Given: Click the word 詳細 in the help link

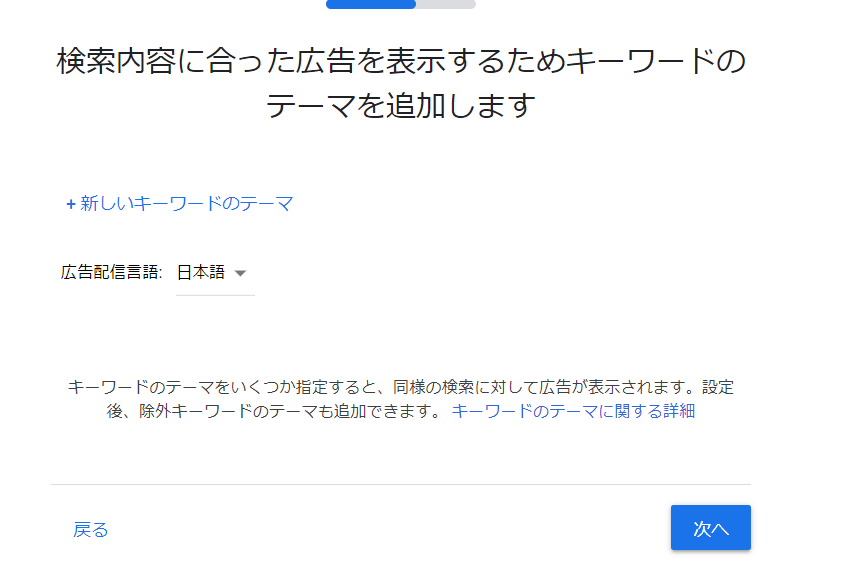Looking at the screenshot, I should point(679,411).
